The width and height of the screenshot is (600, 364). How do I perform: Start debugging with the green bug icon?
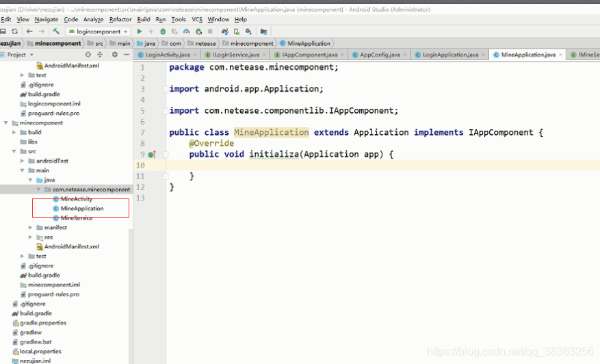[163, 31]
